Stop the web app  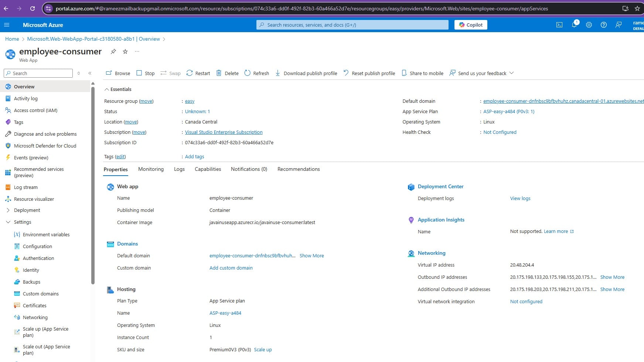145,73
